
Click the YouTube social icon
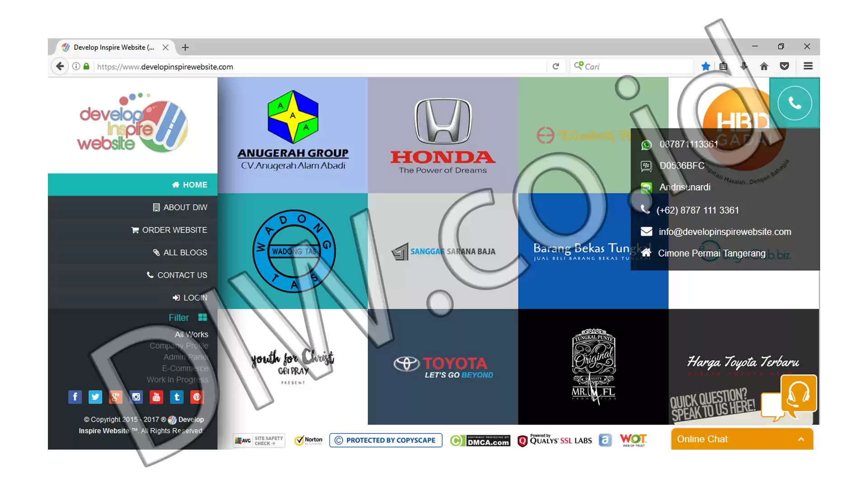click(156, 397)
